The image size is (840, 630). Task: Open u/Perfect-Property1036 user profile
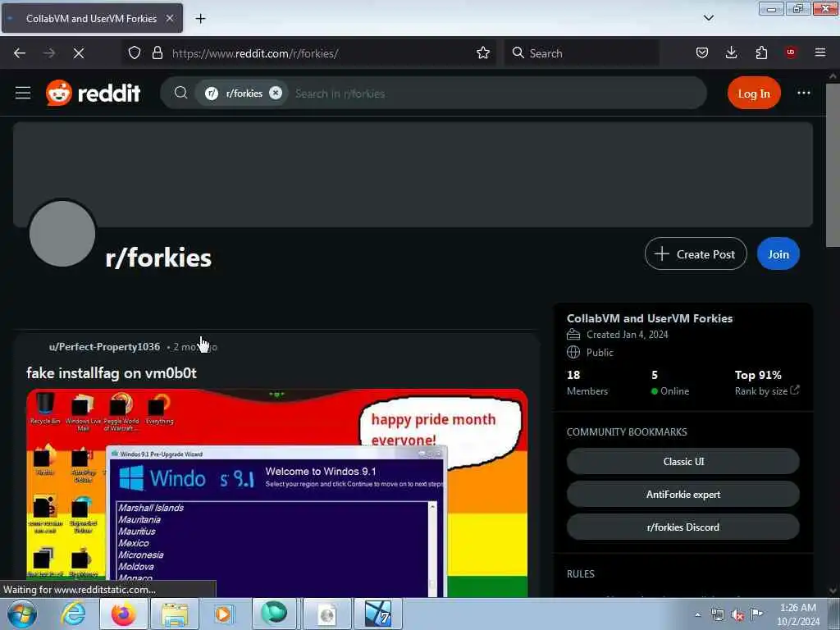(x=104, y=347)
